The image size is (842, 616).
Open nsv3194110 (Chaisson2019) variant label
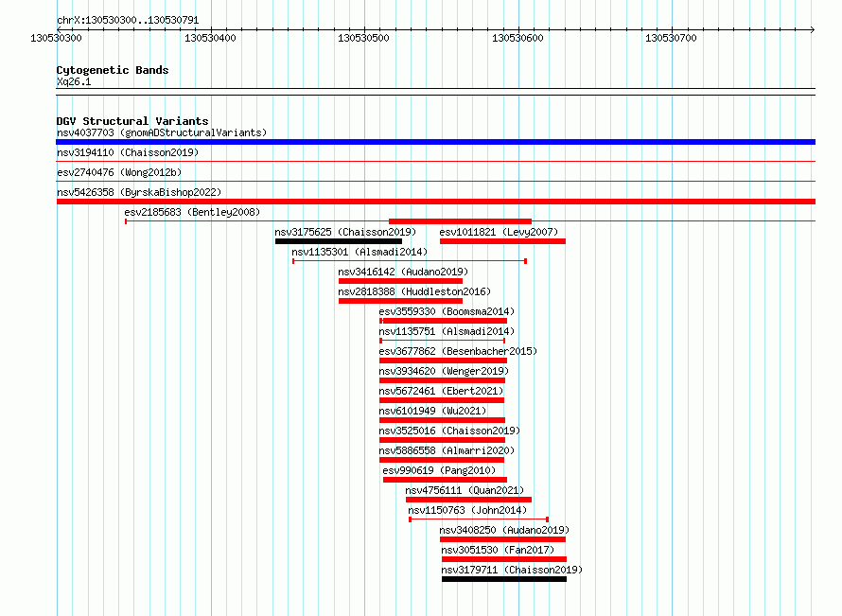(x=128, y=152)
